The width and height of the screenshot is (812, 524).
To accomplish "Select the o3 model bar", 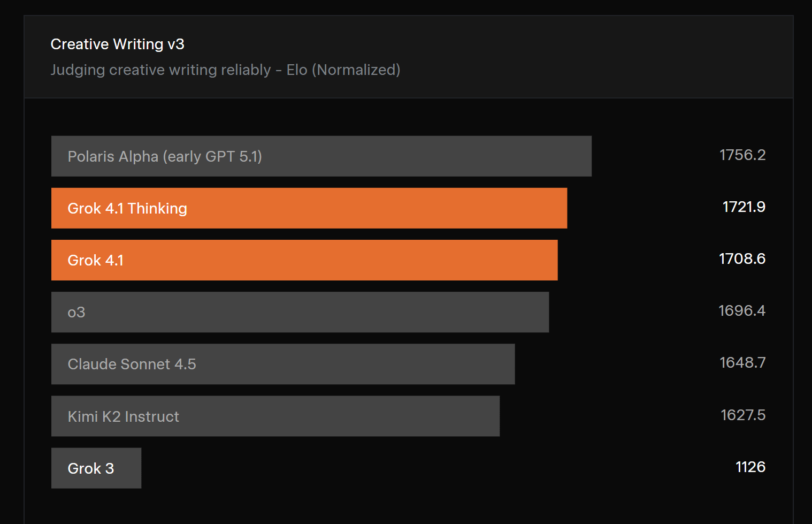I will click(300, 312).
